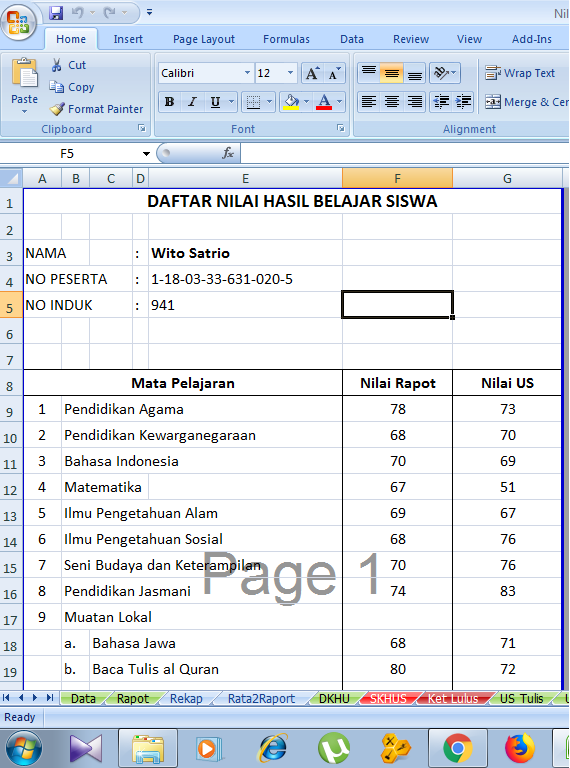Open the Page Layout tab
Image resolution: width=570 pixels, height=768 pixels.
204,39
